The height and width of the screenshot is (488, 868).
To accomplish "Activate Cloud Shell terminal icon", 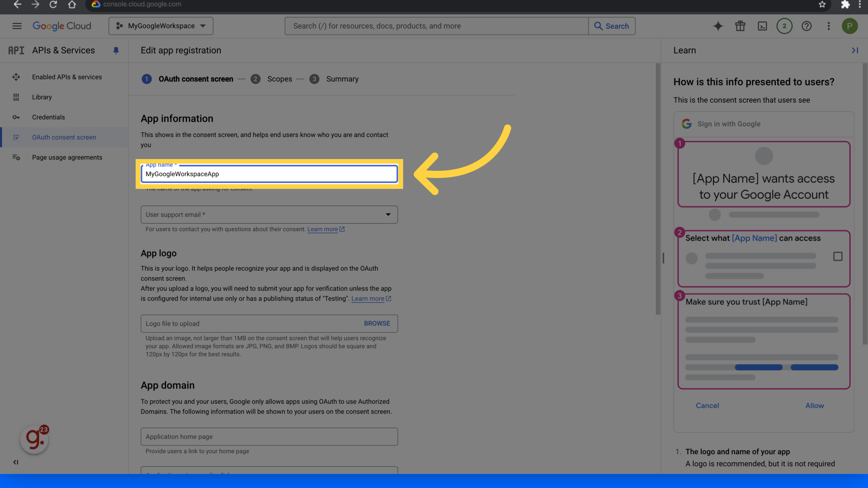I will (x=762, y=26).
